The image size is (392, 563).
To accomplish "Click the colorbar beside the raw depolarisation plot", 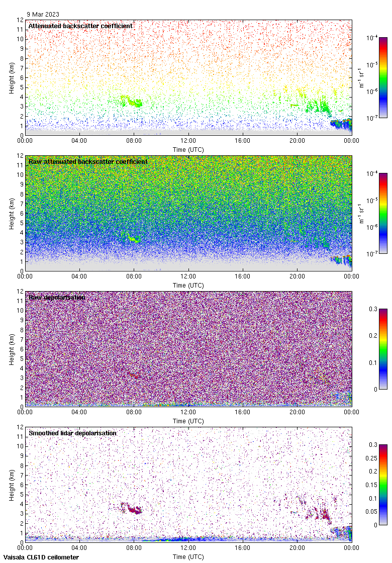I will pos(383,349).
